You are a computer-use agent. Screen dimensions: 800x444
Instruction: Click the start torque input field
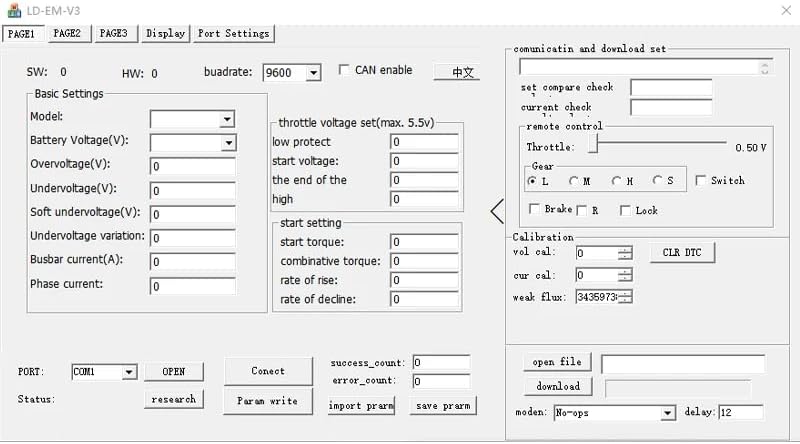(424, 242)
